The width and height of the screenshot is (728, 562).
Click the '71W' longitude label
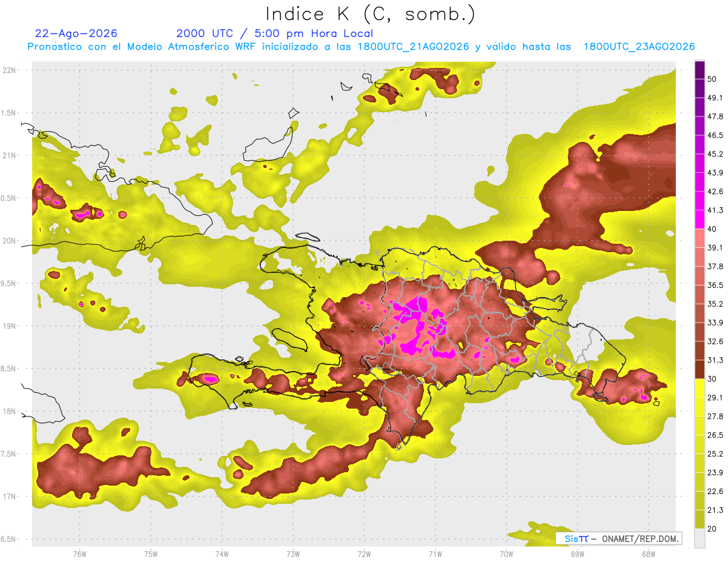coord(435,554)
